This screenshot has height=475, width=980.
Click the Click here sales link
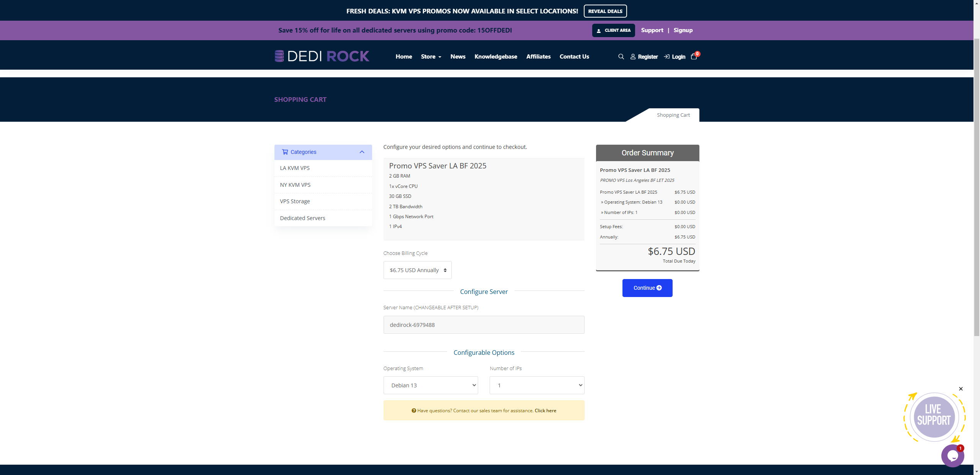click(x=545, y=411)
